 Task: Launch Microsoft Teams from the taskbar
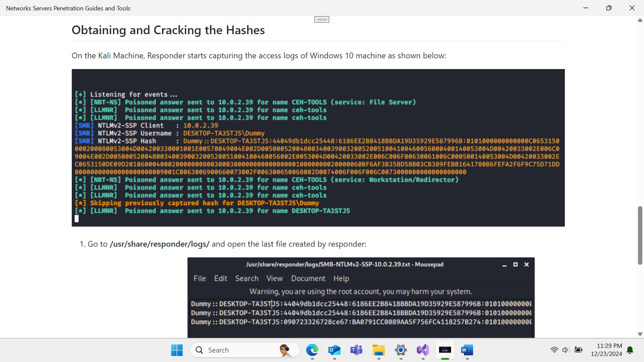point(356,350)
